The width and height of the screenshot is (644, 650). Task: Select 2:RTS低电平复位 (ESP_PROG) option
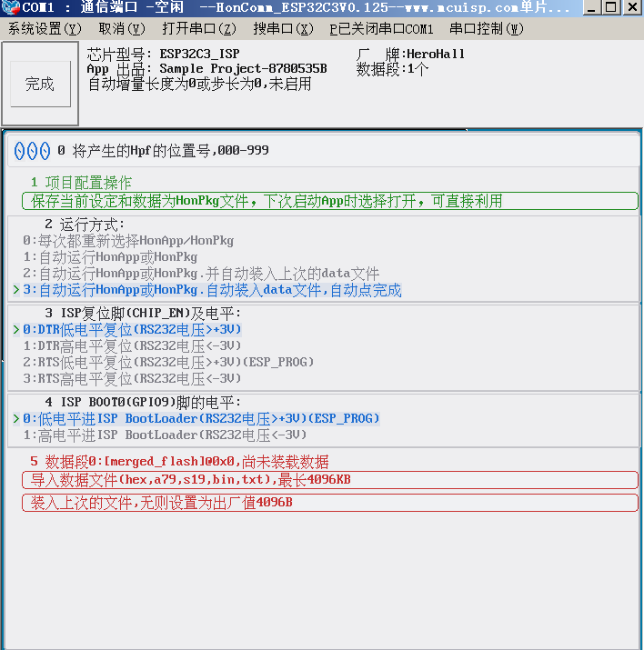(168, 363)
